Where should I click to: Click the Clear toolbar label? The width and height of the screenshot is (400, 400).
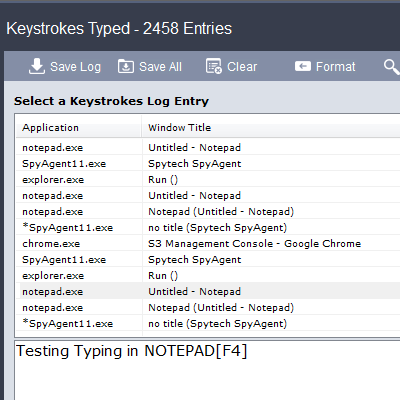pyautogui.click(x=242, y=67)
